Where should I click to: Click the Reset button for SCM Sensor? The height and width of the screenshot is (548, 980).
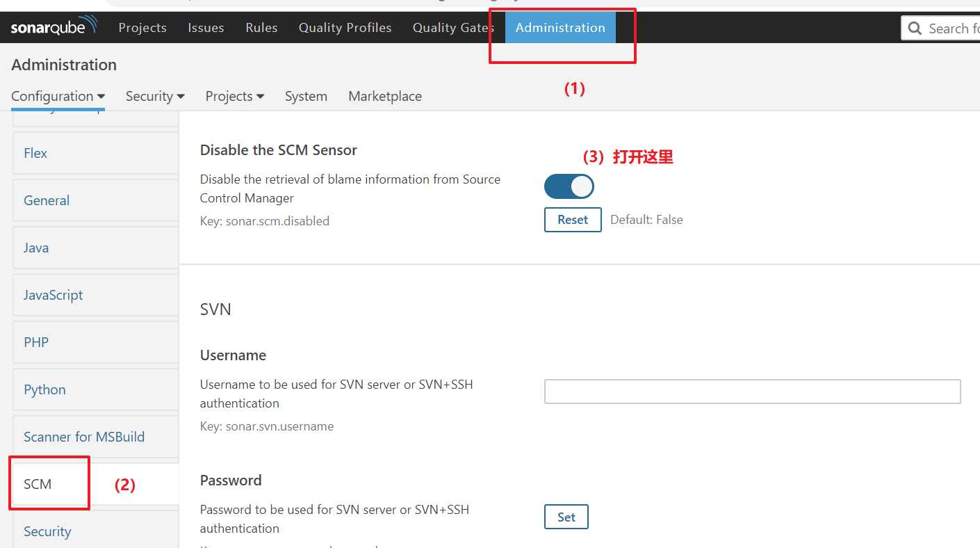[573, 220]
